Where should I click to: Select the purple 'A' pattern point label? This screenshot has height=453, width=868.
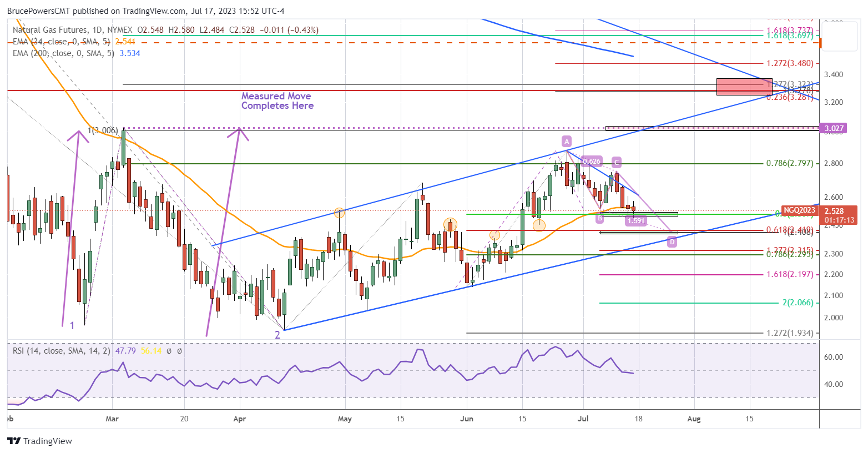566,140
